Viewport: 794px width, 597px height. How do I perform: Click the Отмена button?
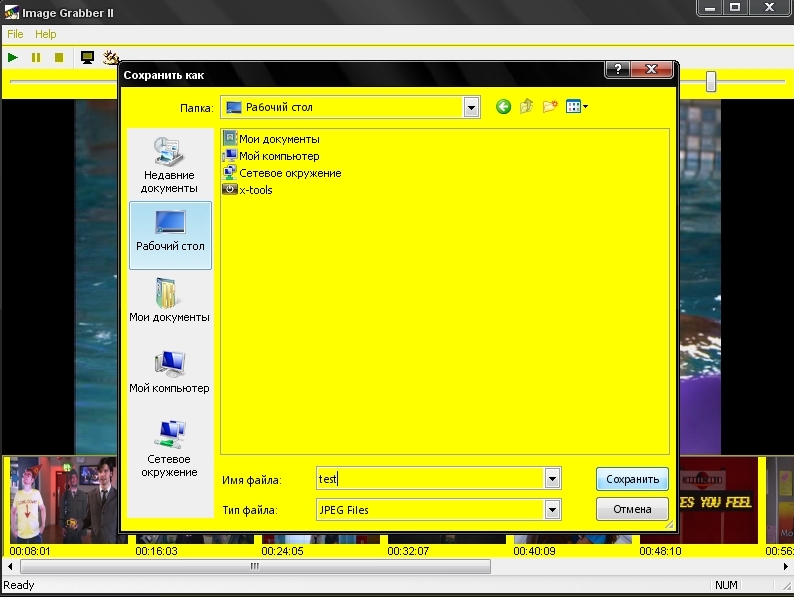pos(632,509)
